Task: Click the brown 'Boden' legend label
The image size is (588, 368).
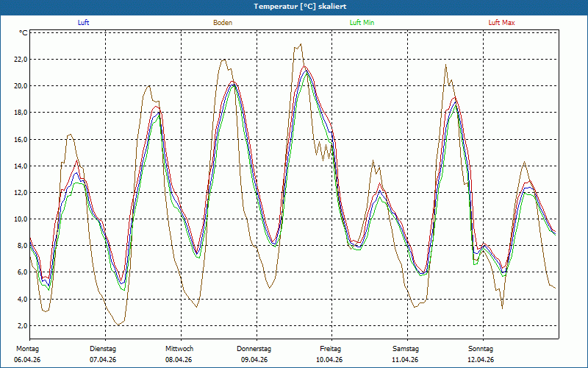Action: 223,23
